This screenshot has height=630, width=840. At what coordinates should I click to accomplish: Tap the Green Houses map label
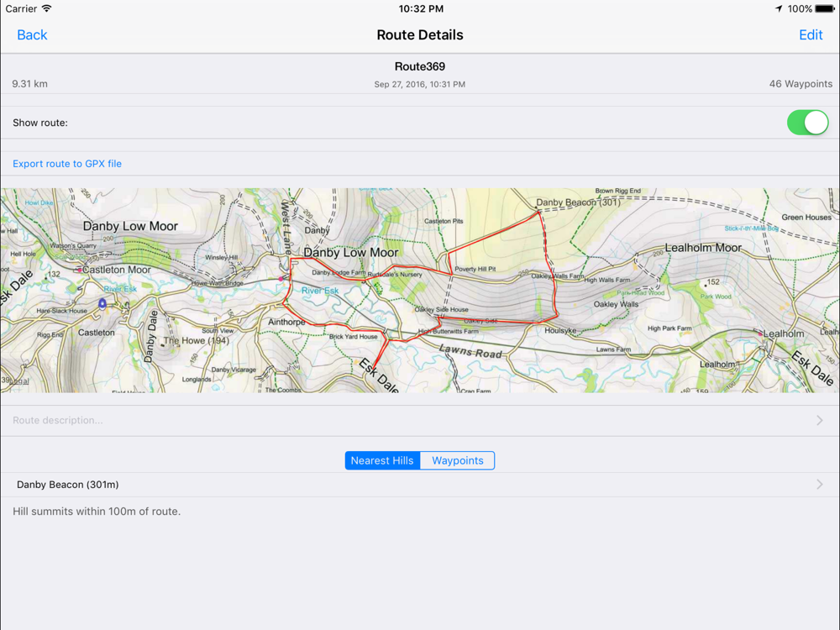pyautogui.click(x=806, y=218)
